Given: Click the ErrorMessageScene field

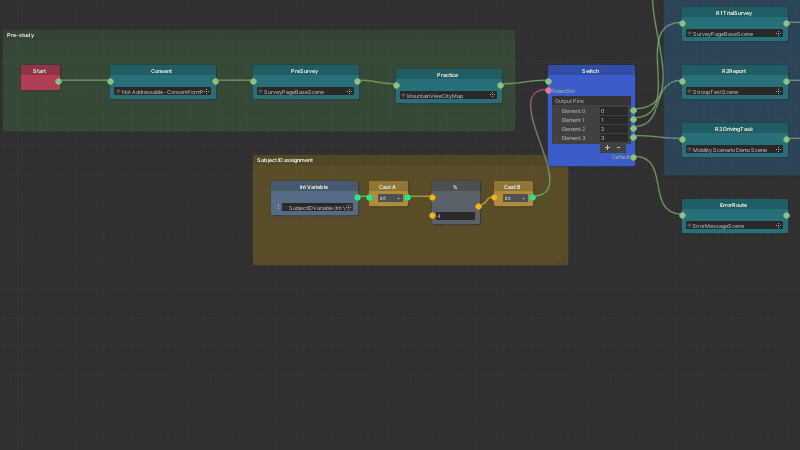Looking at the screenshot, I should point(735,226).
